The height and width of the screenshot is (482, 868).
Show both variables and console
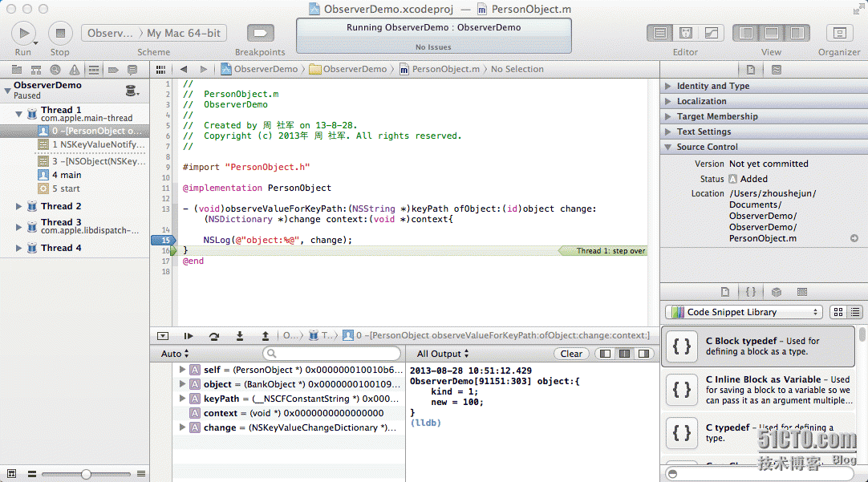624,354
